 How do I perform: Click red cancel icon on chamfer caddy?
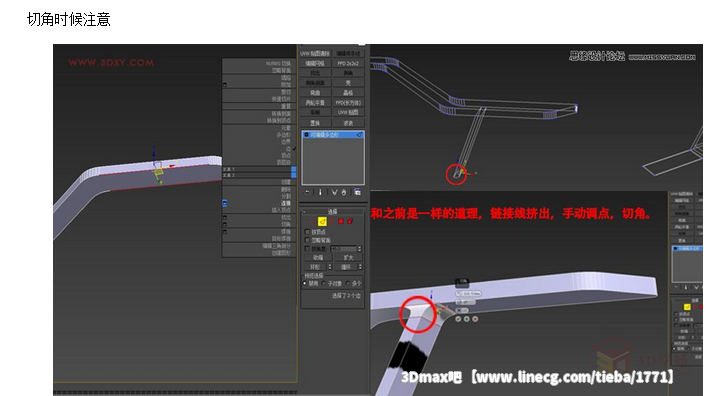(x=475, y=319)
